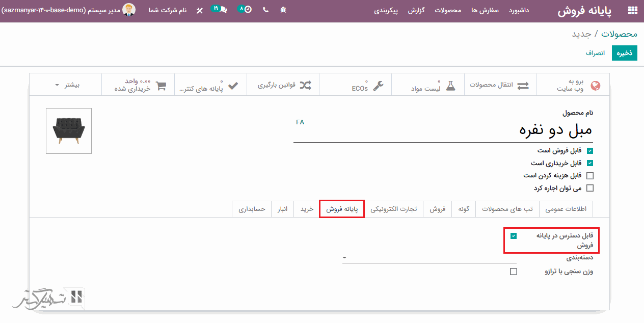Open the 'دسته‌بندی' category dropdown
This screenshot has height=323, width=644.
pyautogui.click(x=431, y=258)
